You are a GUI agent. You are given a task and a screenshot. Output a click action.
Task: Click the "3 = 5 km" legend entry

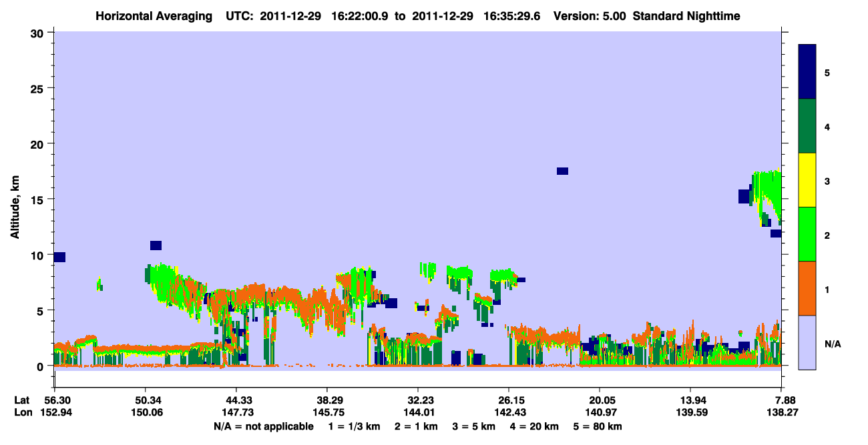click(475, 426)
